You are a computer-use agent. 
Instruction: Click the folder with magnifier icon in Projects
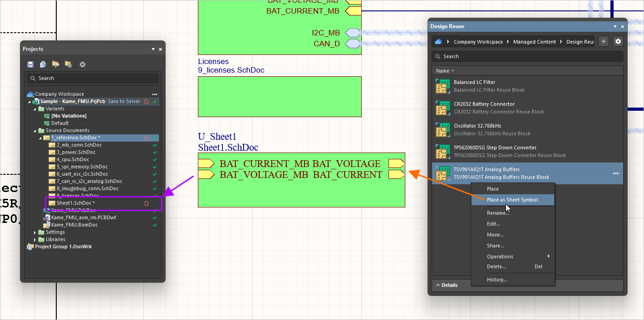[56, 64]
